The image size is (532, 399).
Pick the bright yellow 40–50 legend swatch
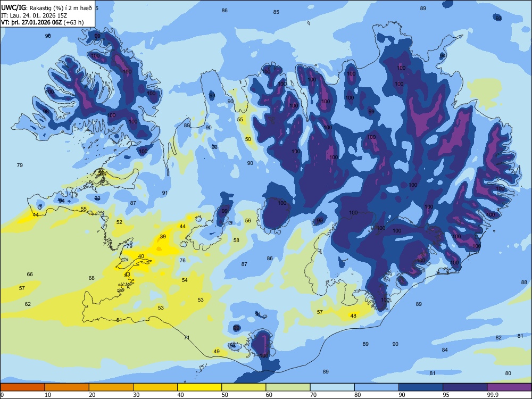[x=199, y=387]
